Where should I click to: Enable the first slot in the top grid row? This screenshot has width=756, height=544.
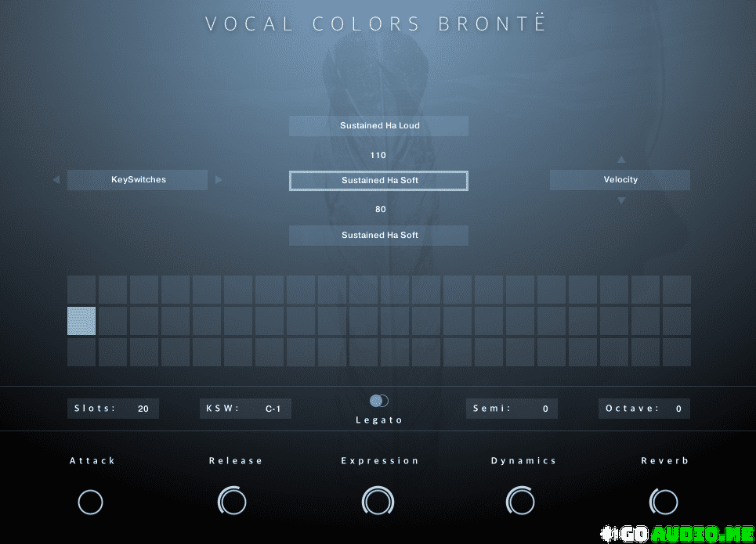pyautogui.click(x=81, y=290)
